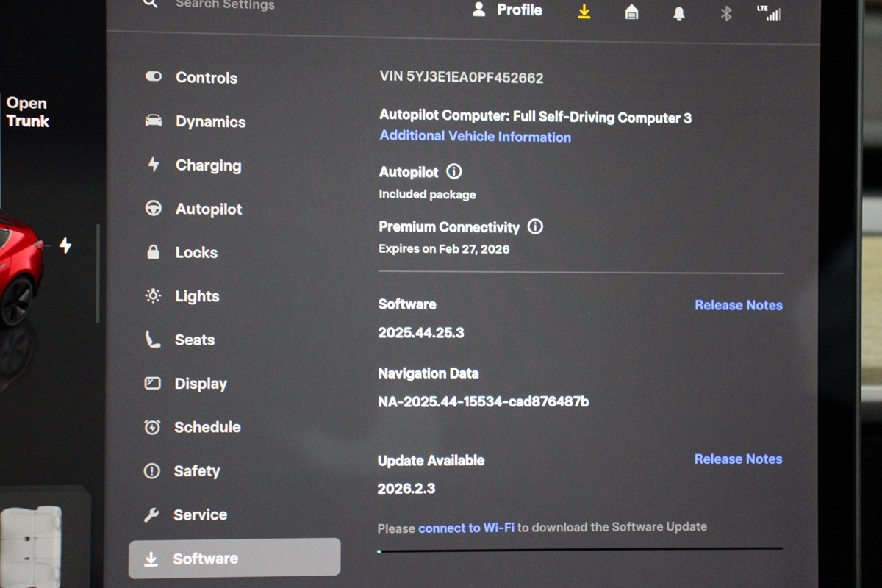Screen dimensions: 882x588
Task: View Release Notes for current software
Action: (738, 305)
